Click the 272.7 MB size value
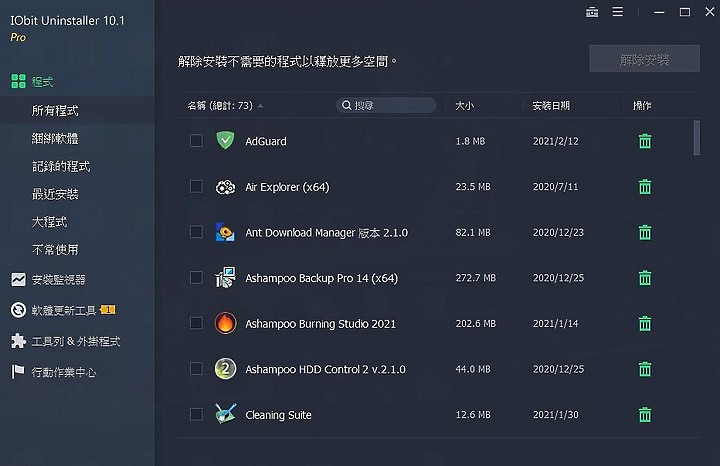The height and width of the screenshot is (466, 720). pos(476,278)
